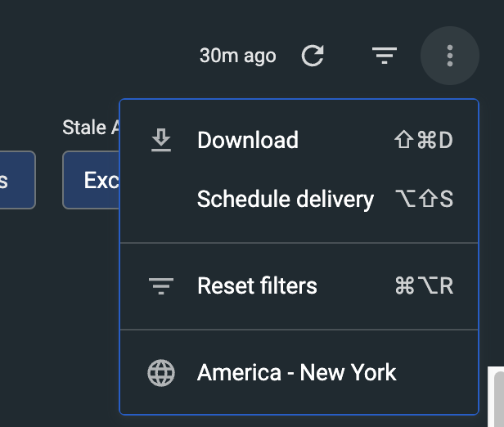Click the 30m ago timestamp
Image resolution: width=504 pixels, height=427 pixels.
pyautogui.click(x=237, y=56)
